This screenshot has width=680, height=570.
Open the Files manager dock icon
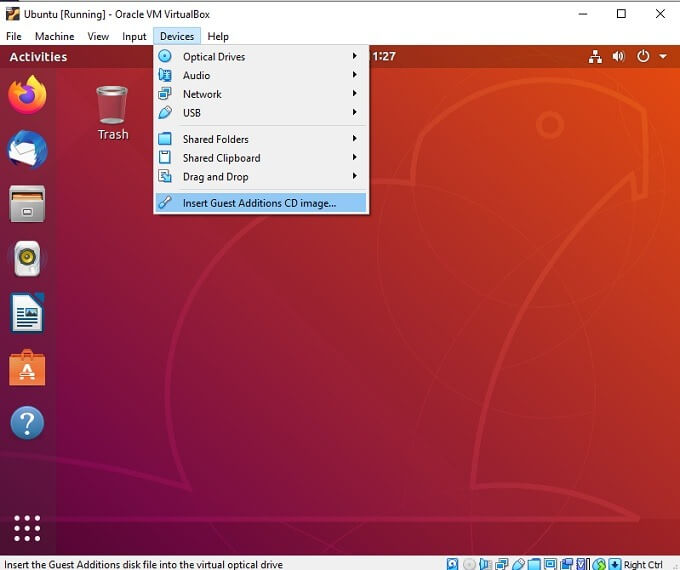(x=27, y=204)
